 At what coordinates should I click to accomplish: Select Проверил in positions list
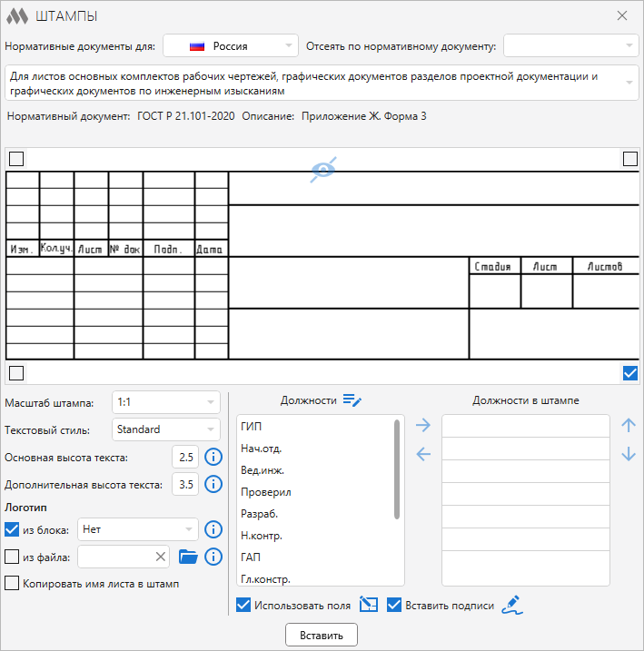click(266, 492)
